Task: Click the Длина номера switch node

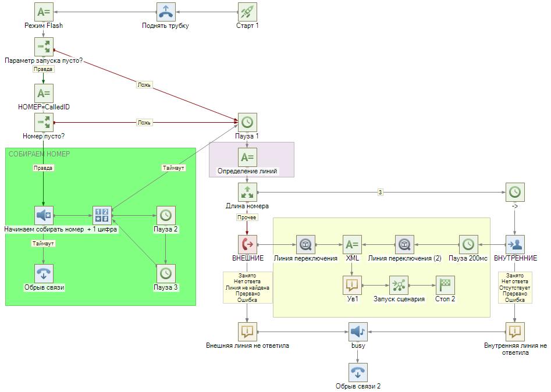Action: [x=247, y=192]
